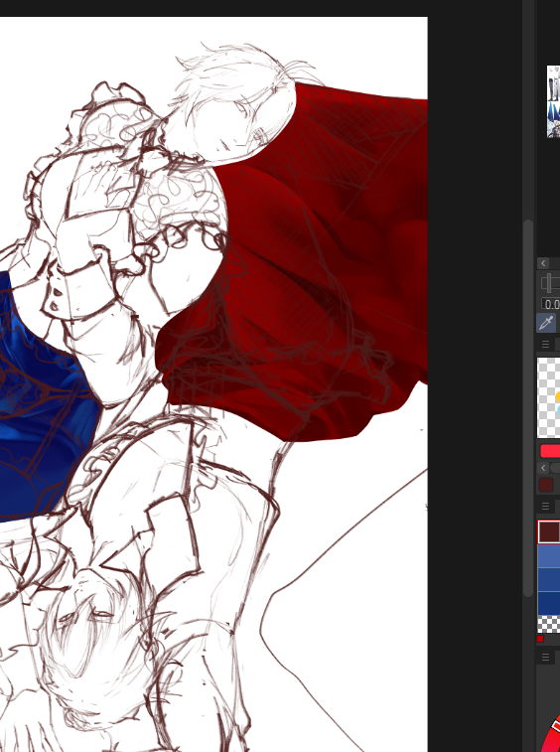Click the small red square below swatches

(540, 639)
